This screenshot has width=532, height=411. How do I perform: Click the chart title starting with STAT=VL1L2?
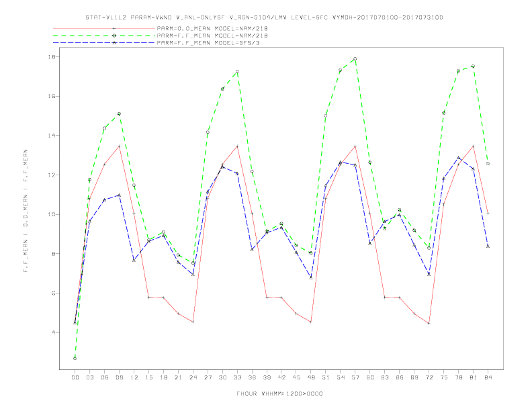264,17
